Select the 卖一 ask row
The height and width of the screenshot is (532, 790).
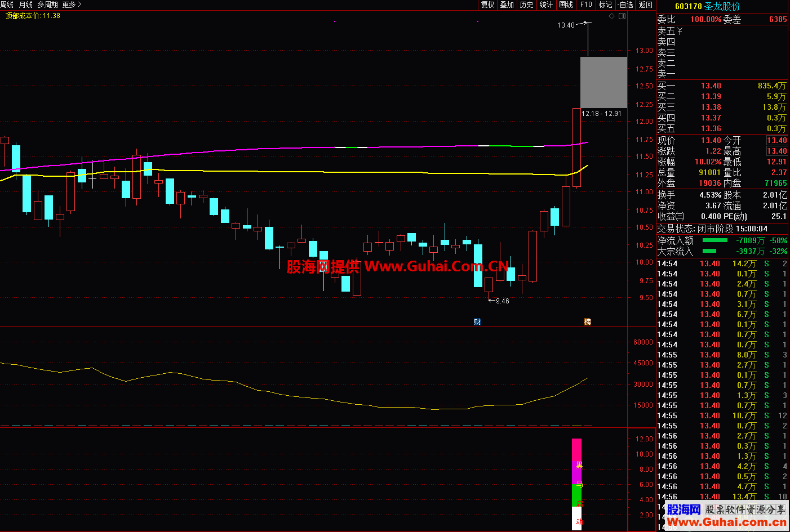coord(722,74)
